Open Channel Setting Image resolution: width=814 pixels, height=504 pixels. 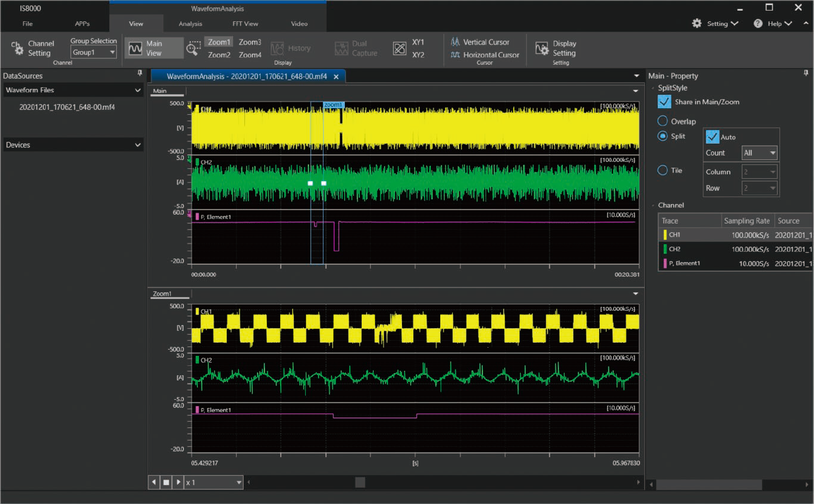[33, 47]
